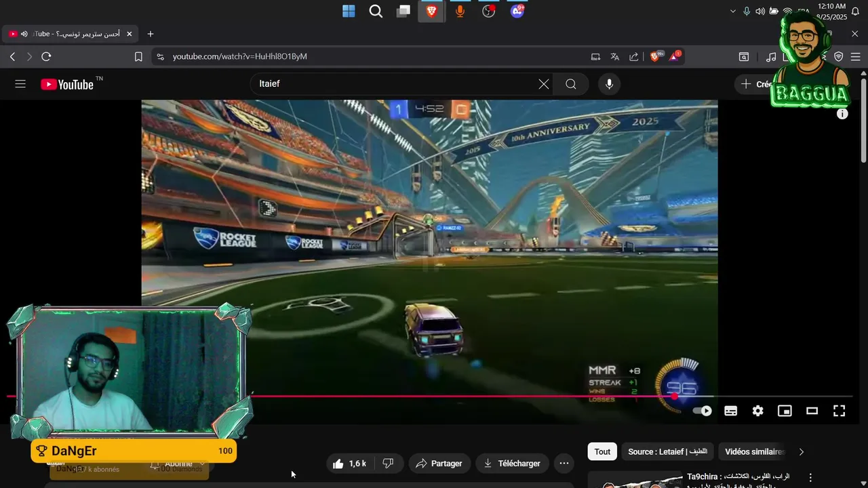Open the YouTube guide hamburger menu
868x488 pixels.
click(x=20, y=84)
